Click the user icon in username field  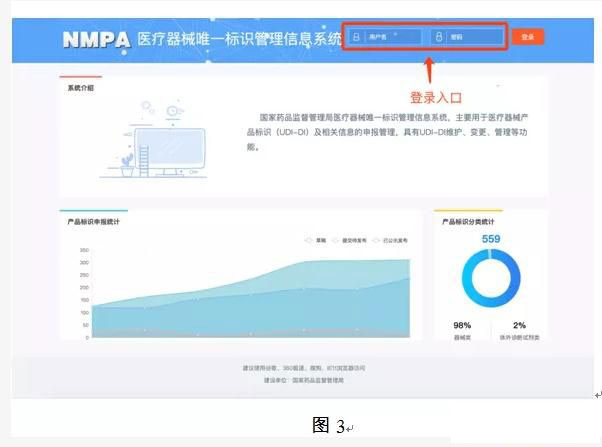tap(357, 38)
